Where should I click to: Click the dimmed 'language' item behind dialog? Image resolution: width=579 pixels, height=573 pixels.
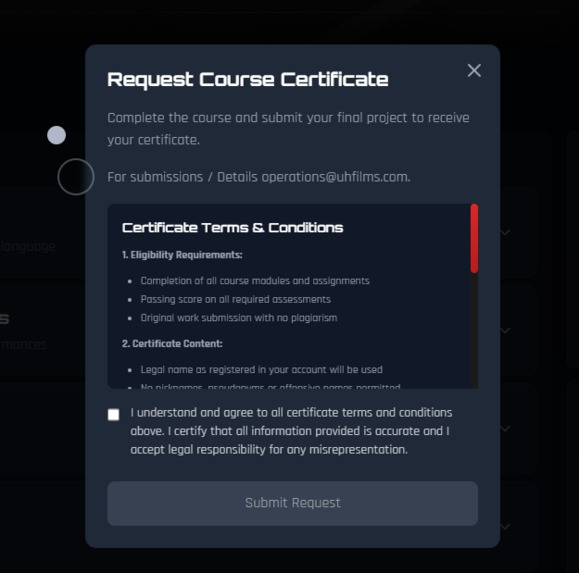pyautogui.click(x=28, y=246)
